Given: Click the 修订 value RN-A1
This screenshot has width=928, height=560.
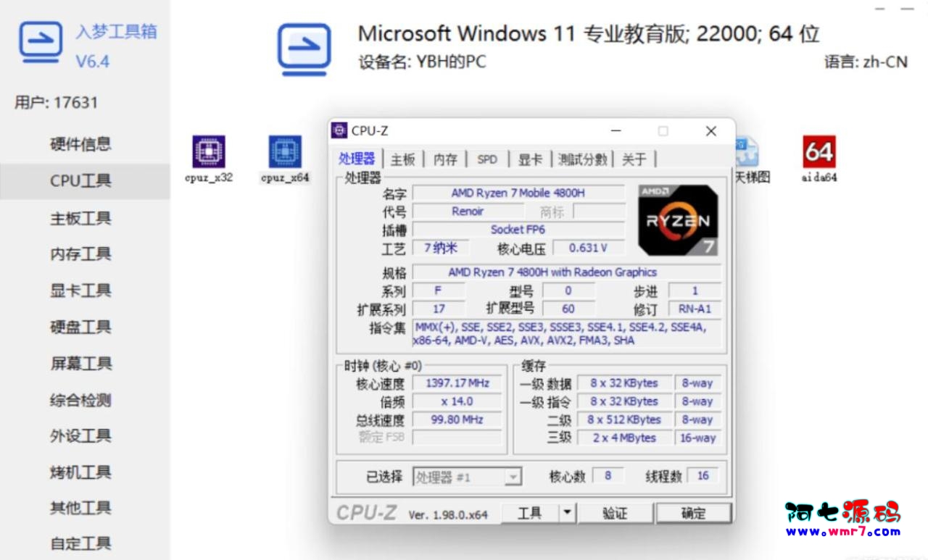Looking at the screenshot, I should [x=695, y=309].
